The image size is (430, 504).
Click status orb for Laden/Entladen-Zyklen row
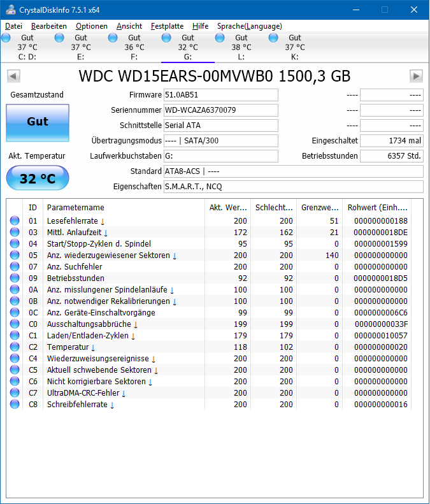click(x=15, y=335)
